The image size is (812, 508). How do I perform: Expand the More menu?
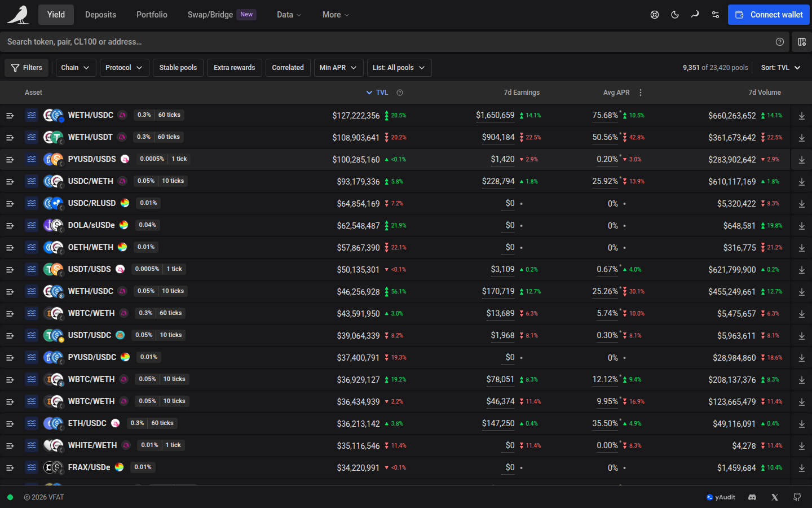coord(336,15)
